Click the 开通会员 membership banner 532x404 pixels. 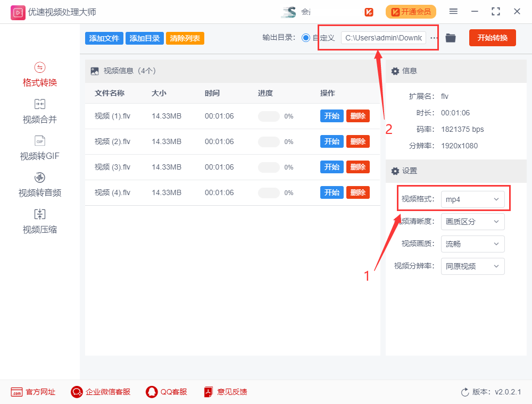pyautogui.click(x=411, y=11)
